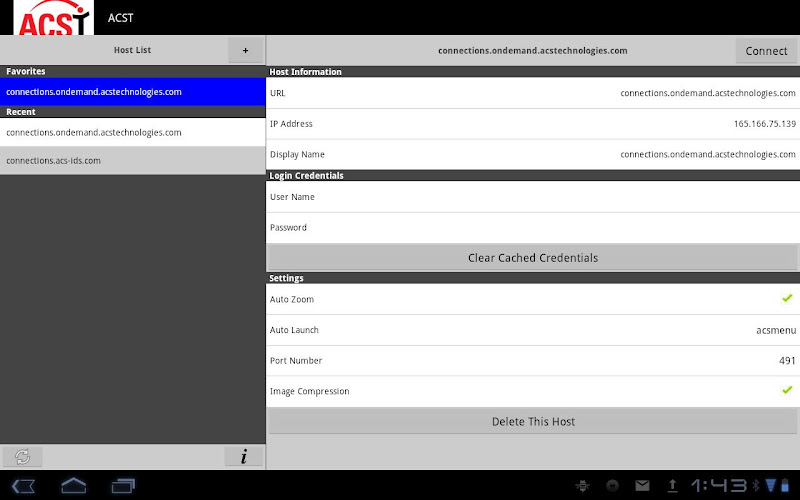Refresh the host list
800x500 pixels.
tap(22, 456)
